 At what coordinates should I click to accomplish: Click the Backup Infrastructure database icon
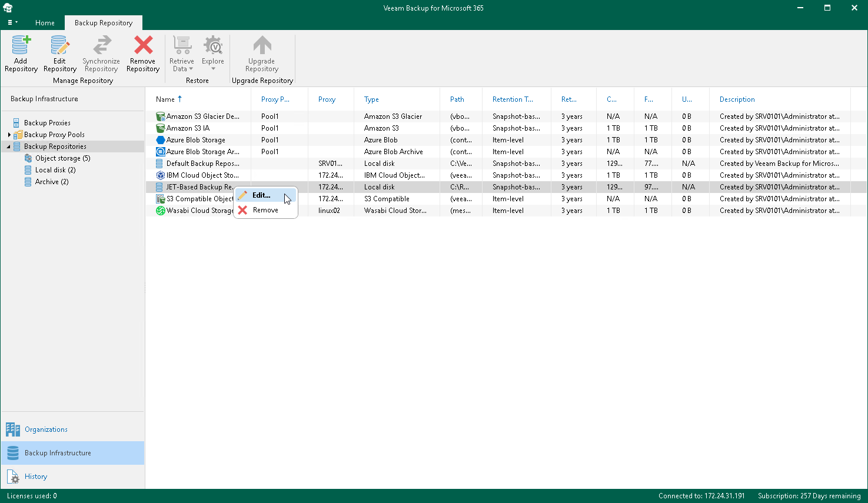(13, 453)
